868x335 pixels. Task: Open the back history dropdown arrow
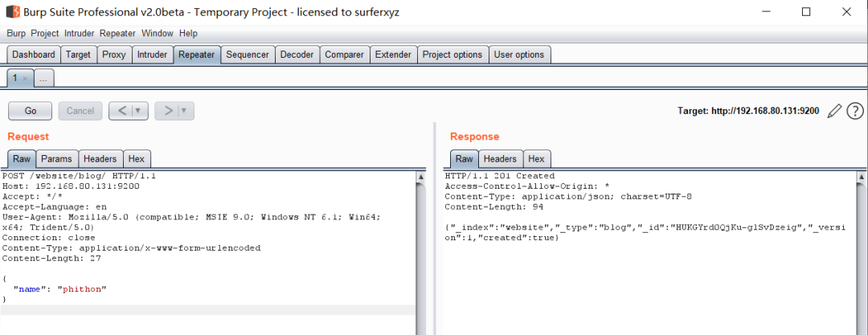tap(138, 111)
